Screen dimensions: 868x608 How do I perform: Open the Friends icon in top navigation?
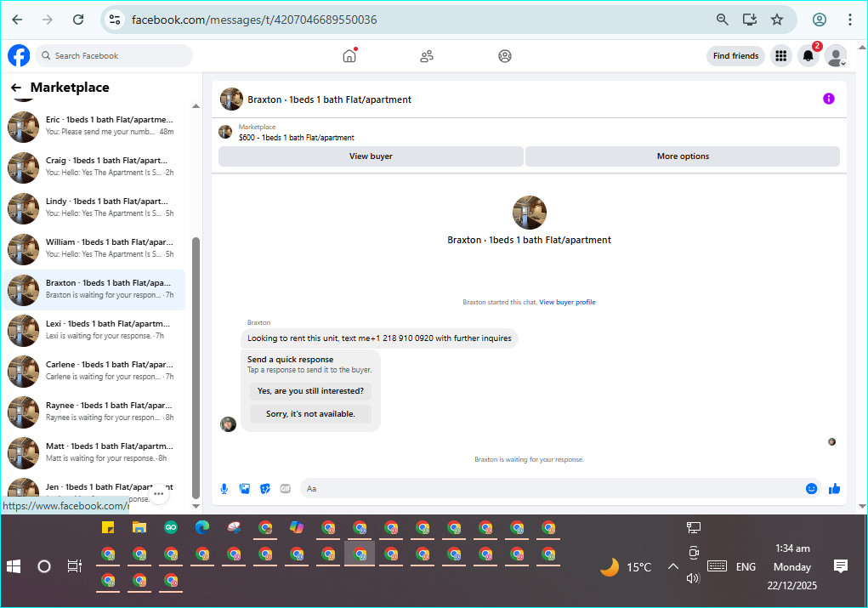tap(427, 56)
